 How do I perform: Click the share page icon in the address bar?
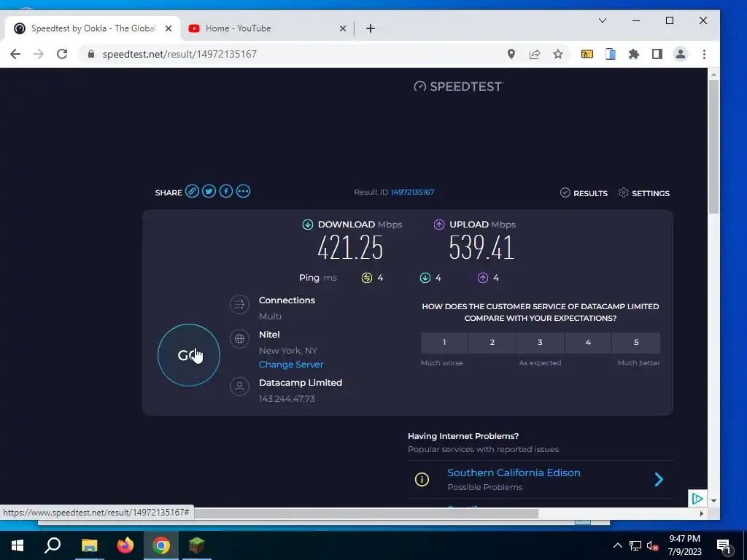click(535, 54)
